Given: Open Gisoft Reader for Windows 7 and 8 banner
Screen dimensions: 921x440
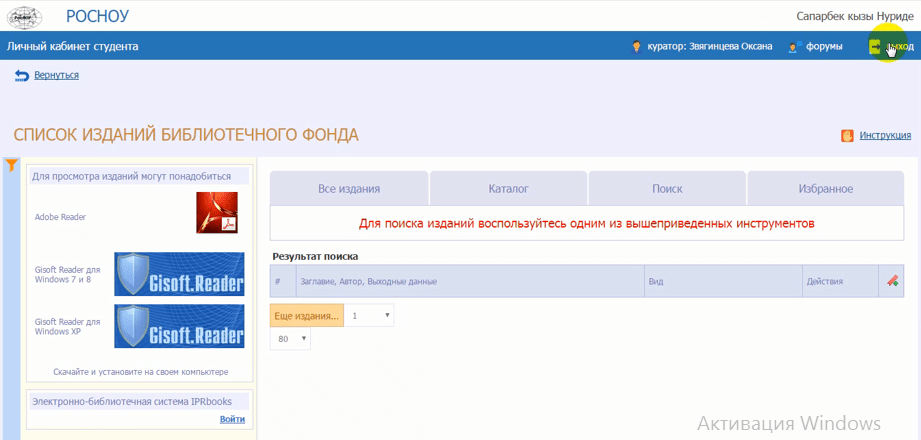Looking at the screenshot, I should click(179, 274).
